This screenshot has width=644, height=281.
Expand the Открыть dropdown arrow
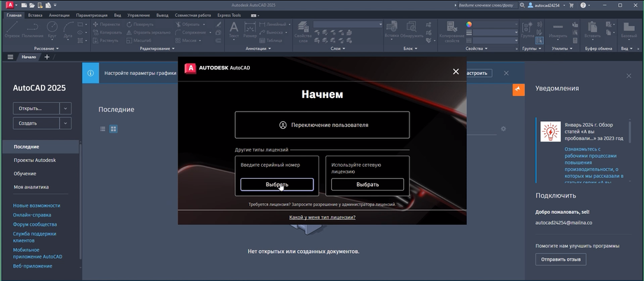pyautogui.click(x=66, y=109)
